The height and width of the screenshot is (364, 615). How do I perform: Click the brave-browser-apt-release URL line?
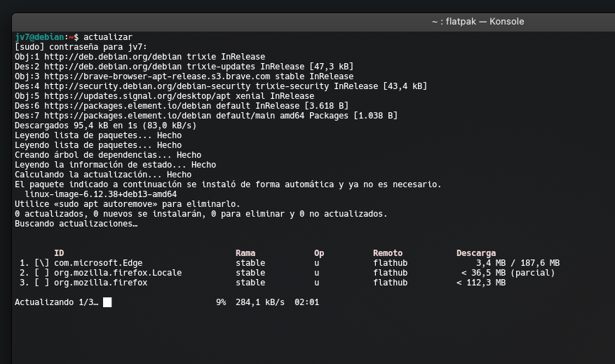(x=184, y=76)
